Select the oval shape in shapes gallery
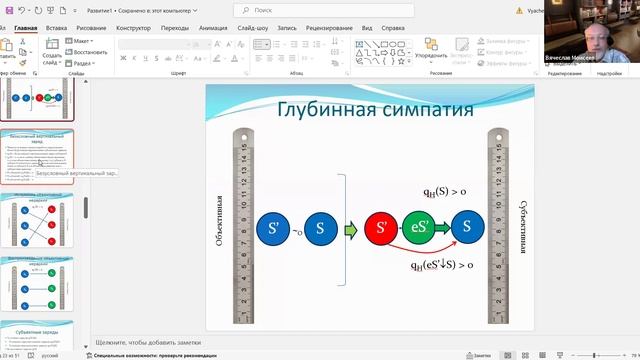 (393, 44)
